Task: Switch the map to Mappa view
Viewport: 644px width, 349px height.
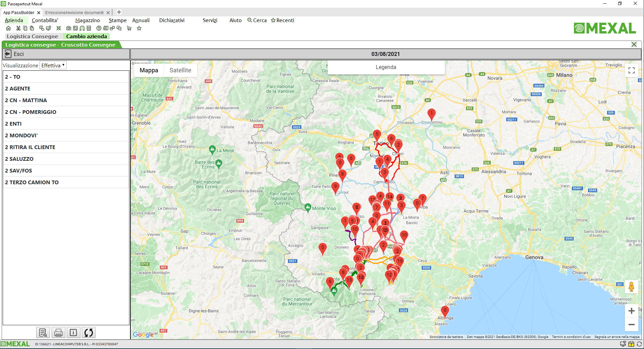Action: 149,70
